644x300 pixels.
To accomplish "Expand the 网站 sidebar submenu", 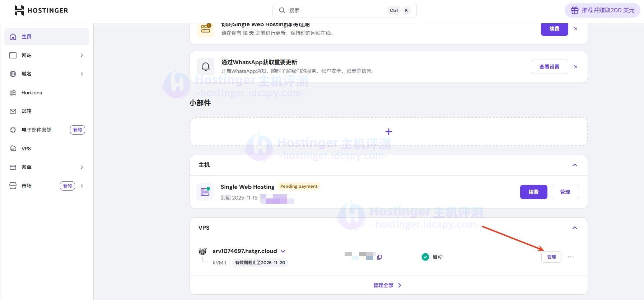I will (x=82, y=55).
